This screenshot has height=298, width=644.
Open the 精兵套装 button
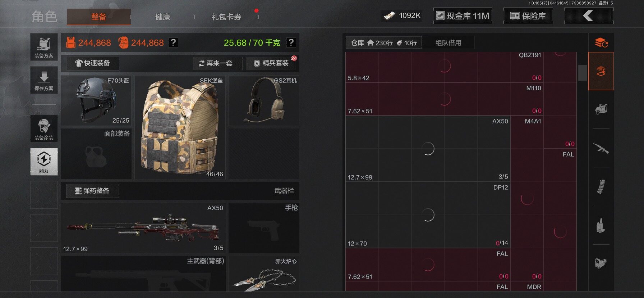coord(272,63)
